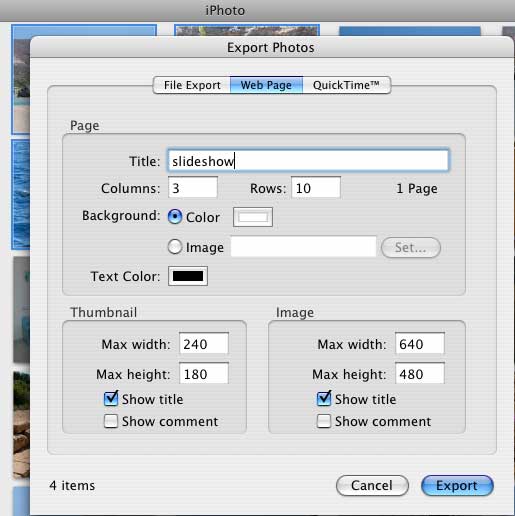Select the rocky shore thumbnail in iPhoto
Image resolution: width=515 pixels, height=516 pixels.
(x=21, y=425)
